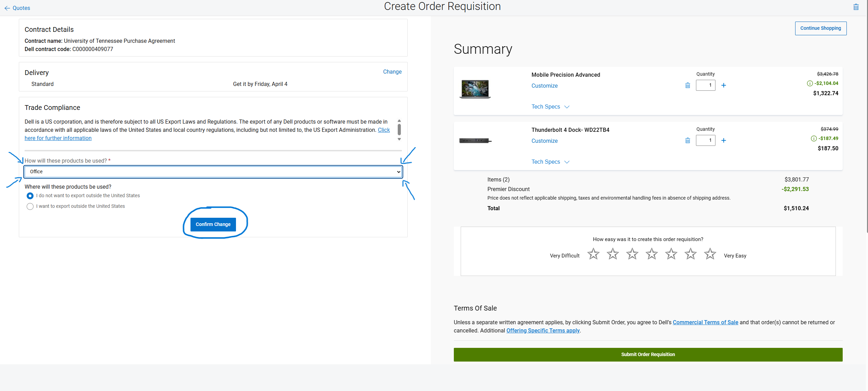Delete Thunderbolt 4 Dock item via trash icon
This screenshot has height=391, width=868.
[687, 140]
